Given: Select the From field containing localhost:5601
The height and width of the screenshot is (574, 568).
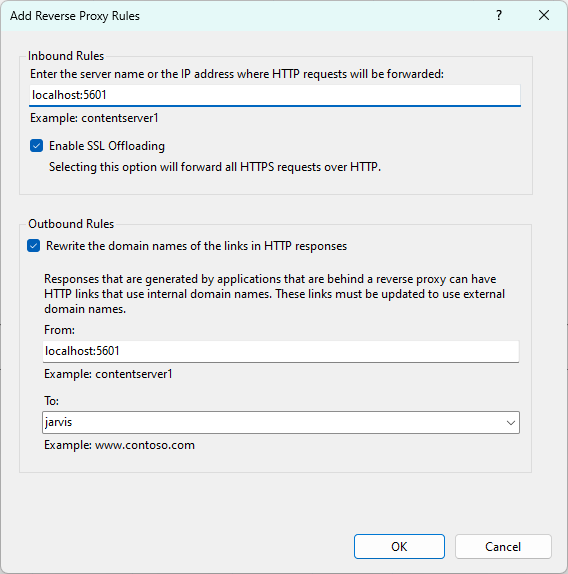Looking at the screenshot, I should pyautogui.click(x=281, y=351).
